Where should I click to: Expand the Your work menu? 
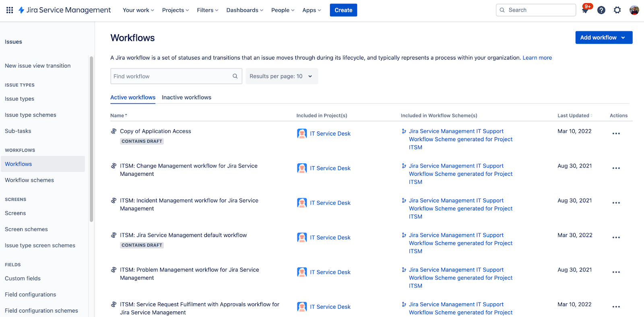point(138,10)
